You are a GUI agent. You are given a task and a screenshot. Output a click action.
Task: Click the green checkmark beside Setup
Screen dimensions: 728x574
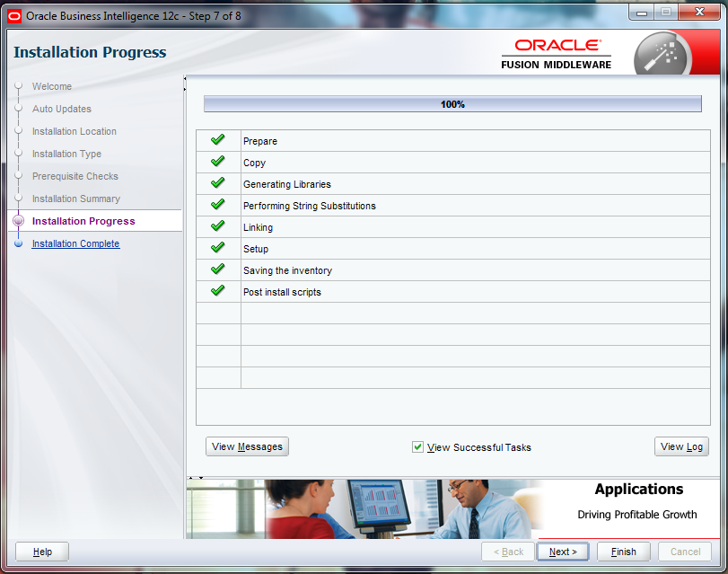pyautogui.click(x=218, y=247)
